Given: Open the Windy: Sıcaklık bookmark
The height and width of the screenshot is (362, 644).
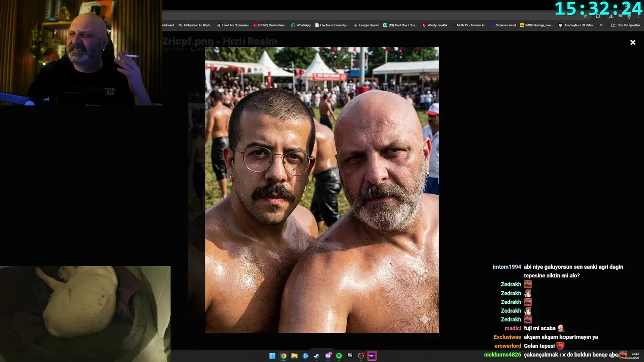Looking at the screenshot, I should tap(435, 25).
